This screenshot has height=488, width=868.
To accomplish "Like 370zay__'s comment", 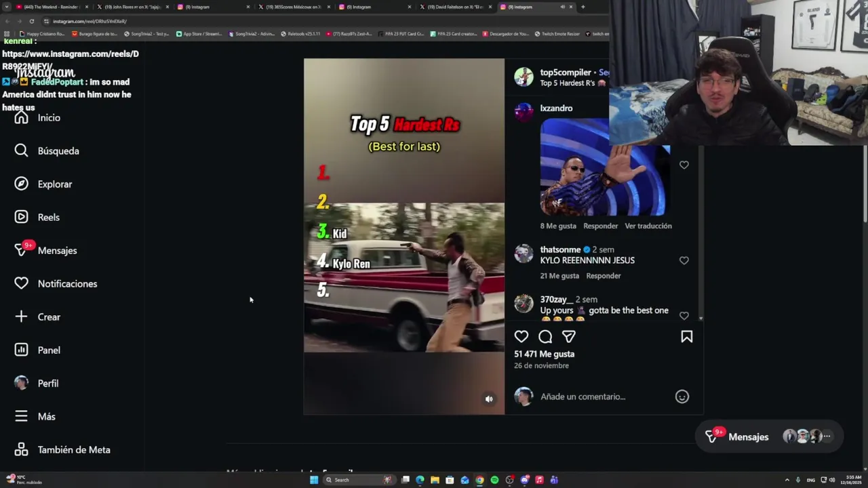I will [x=684, y=316].
